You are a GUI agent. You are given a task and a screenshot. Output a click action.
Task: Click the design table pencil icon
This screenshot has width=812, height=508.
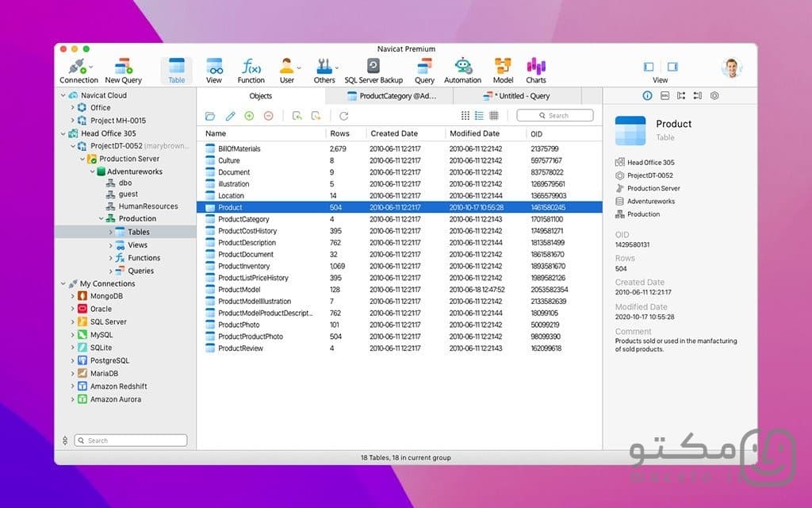[x=230, y=116]
